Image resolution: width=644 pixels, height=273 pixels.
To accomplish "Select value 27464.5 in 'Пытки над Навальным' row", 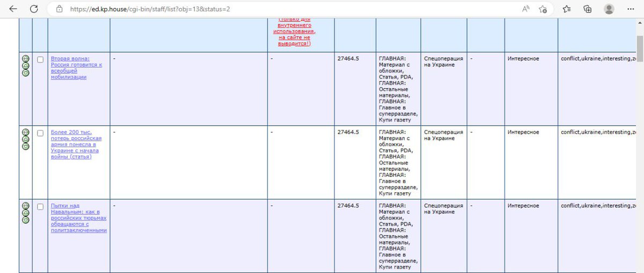I will pos(348,205).
